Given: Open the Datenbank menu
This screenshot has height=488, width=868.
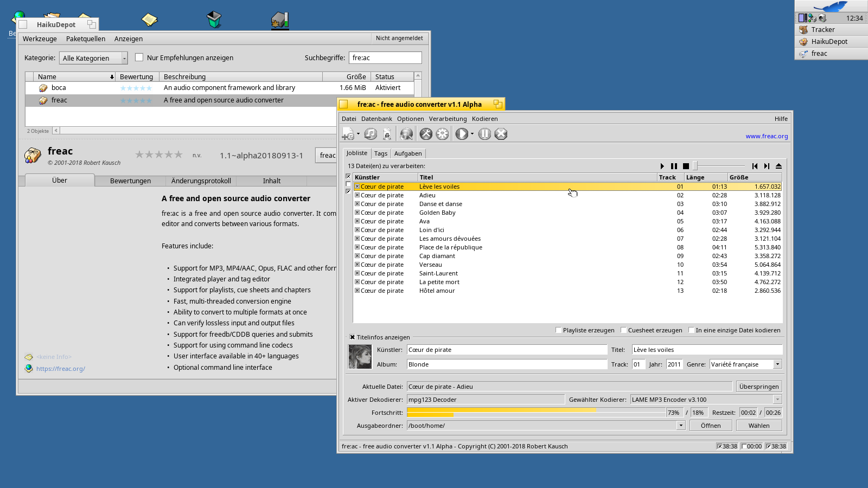Looking at the screenshot, I should tap(376, 119).
